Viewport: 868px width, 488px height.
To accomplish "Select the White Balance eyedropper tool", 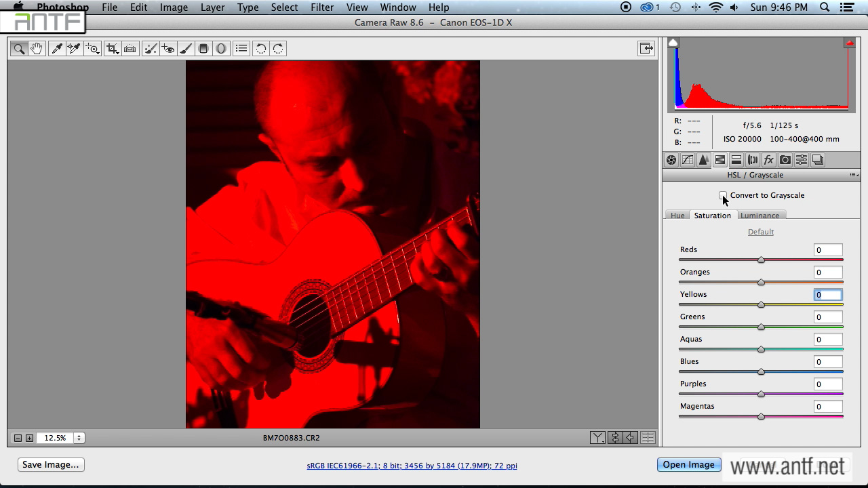I will (x=57, y=48).
